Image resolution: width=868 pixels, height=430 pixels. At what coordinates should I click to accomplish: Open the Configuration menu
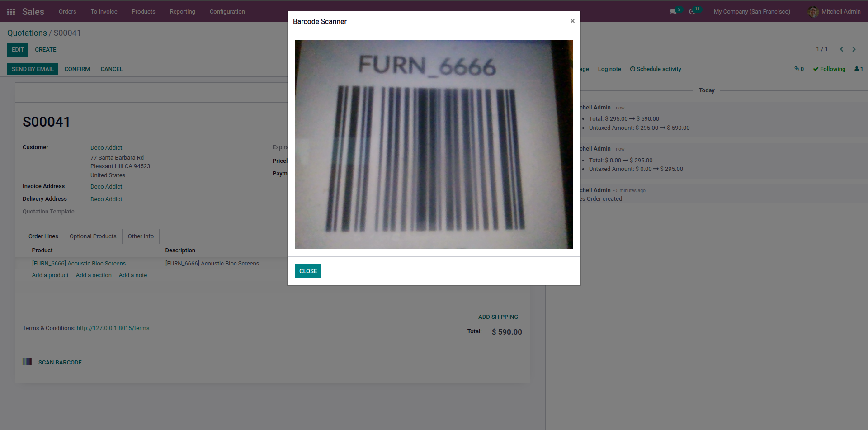[x=227, y=12]
